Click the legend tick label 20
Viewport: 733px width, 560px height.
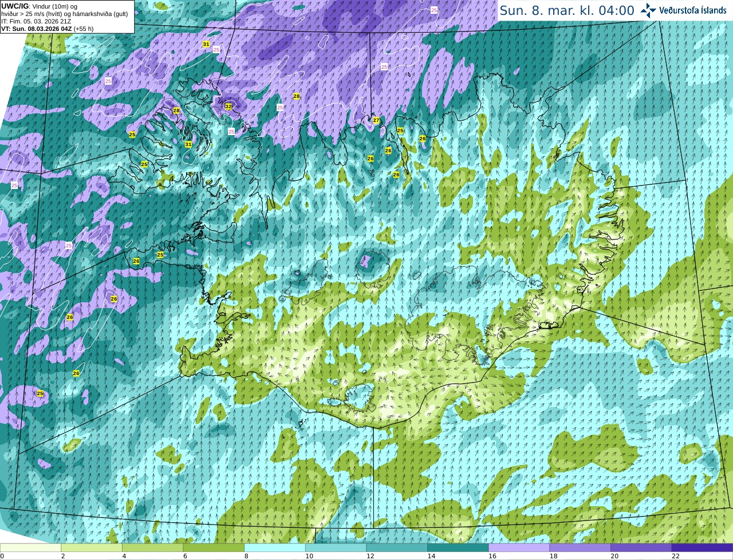pos(614,556)
